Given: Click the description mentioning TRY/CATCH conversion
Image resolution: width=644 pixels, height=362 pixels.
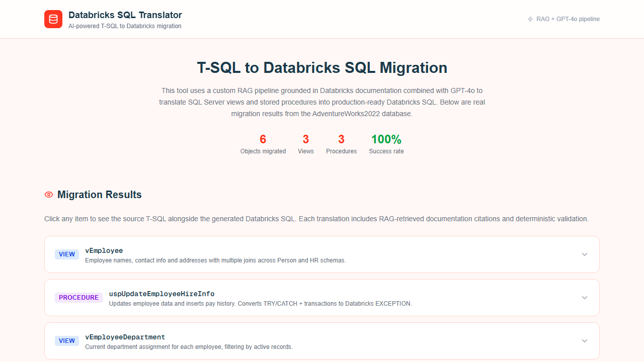Looking at the screenshot, I should tap(261, 304).
